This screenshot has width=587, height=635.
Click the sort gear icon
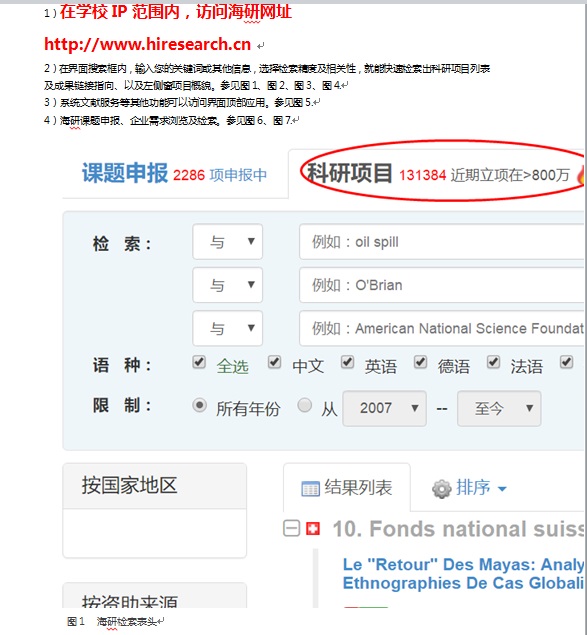click(x=441, y=489)
